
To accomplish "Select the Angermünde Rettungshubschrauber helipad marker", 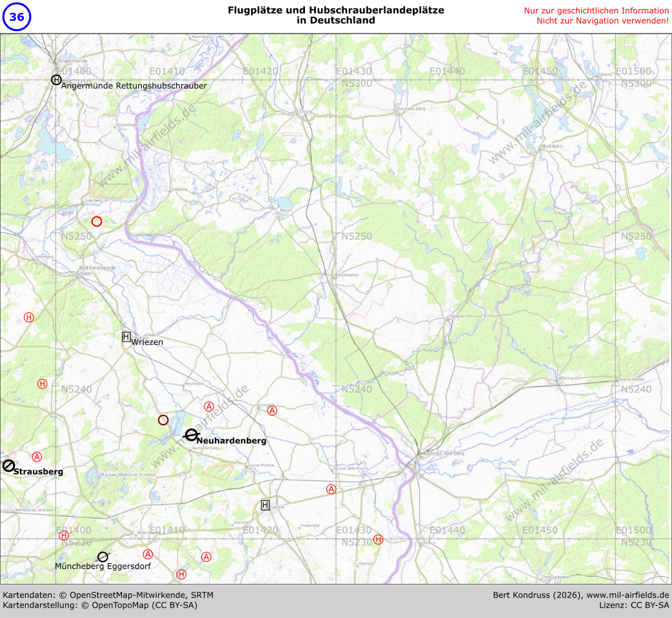I will pos(57,80).
